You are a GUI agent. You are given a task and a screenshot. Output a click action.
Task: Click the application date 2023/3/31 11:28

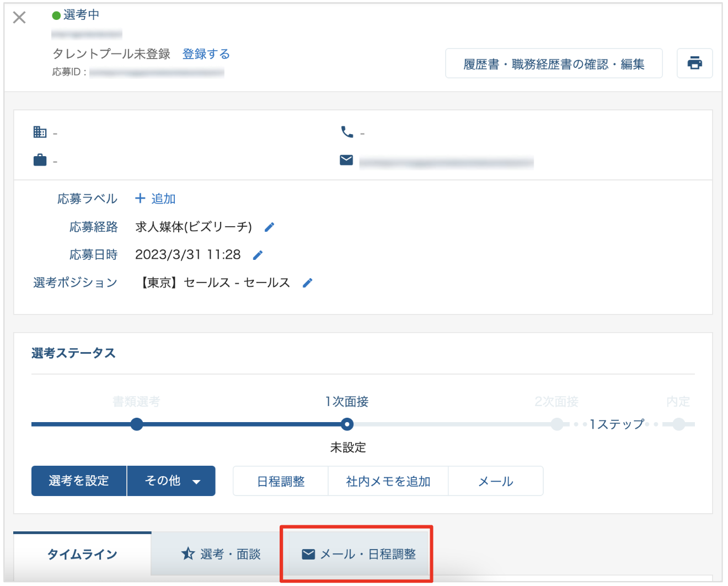coord(188,254)
